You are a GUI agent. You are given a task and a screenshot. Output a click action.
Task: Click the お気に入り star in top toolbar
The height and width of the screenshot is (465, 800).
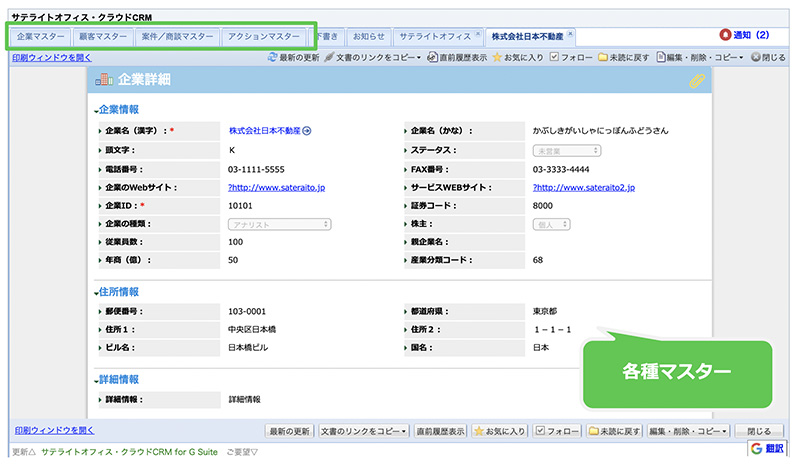(497, 58)
